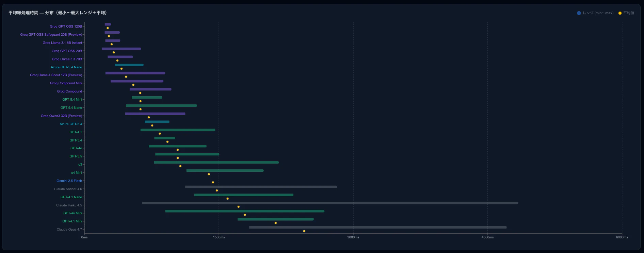Select the GPT-4.1 Nano range bar
The image size is (644, 253).
pos(244,195)
